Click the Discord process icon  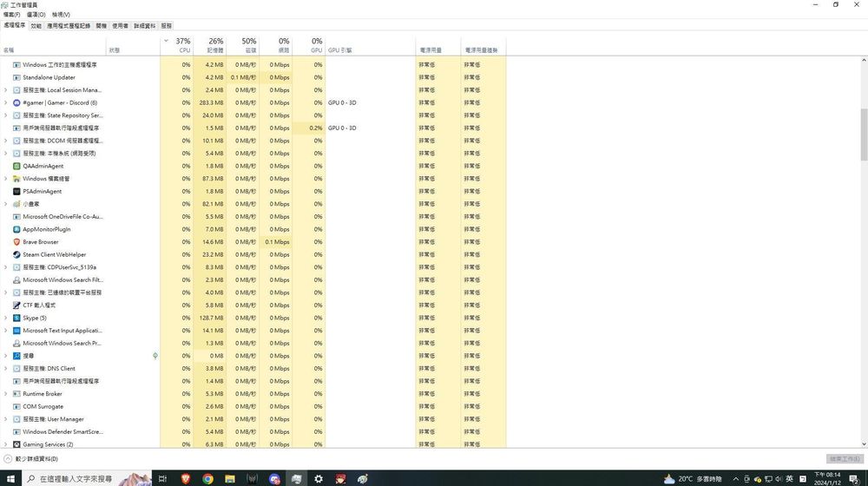16,102
